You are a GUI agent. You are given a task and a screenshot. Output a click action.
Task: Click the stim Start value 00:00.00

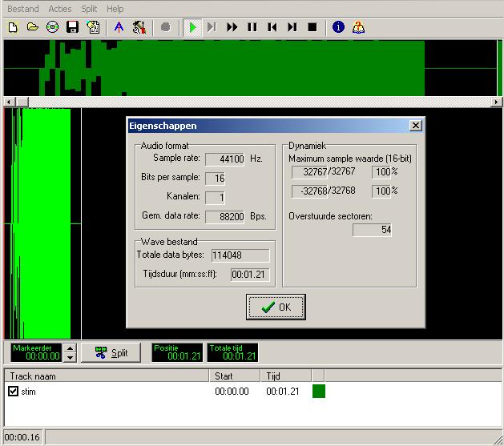[232, 392]
